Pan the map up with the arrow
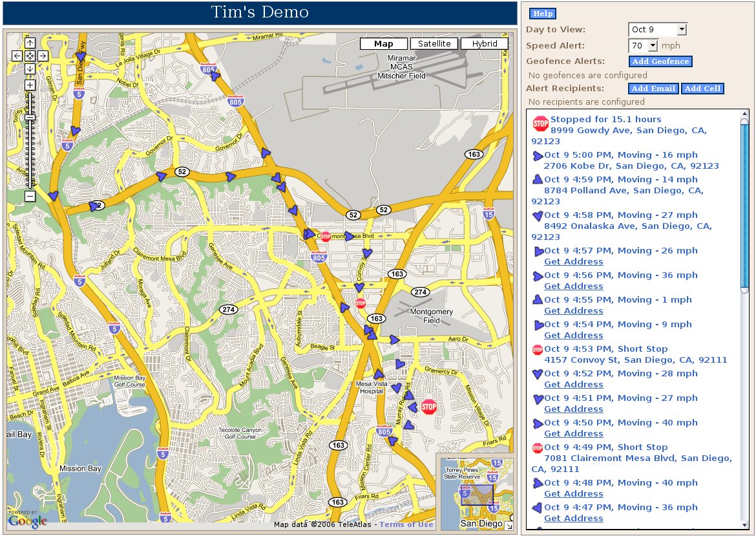This screenshot has width=756, height=538. pos(30,43)
